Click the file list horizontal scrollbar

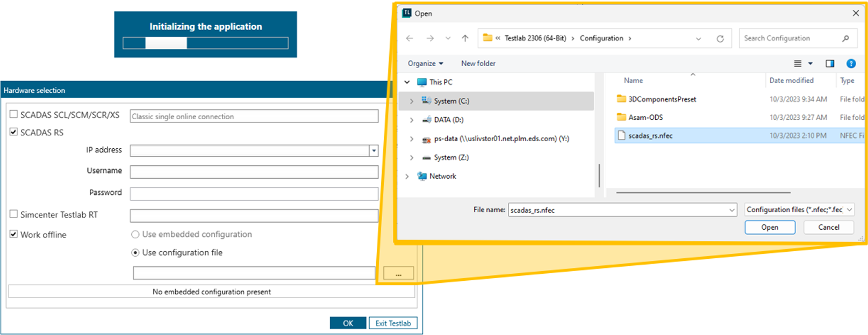703,192
